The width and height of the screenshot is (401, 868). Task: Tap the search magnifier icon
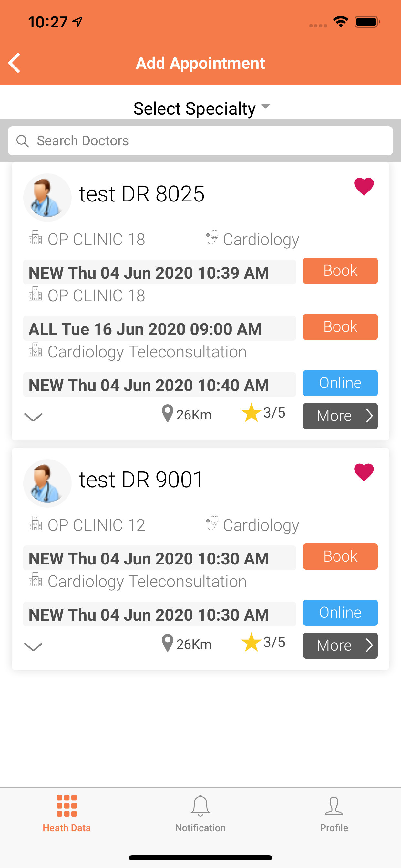click(x=23, y=141)
